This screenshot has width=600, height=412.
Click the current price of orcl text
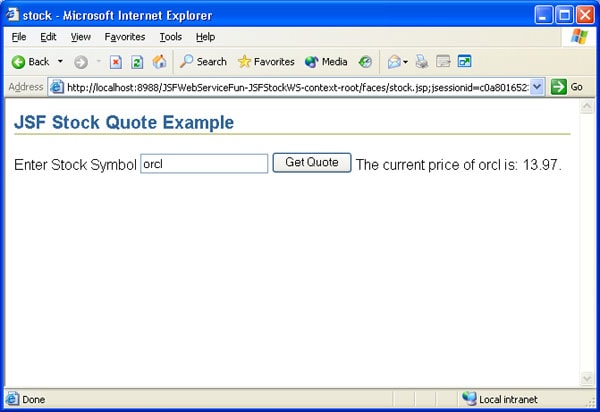point(459,164)
